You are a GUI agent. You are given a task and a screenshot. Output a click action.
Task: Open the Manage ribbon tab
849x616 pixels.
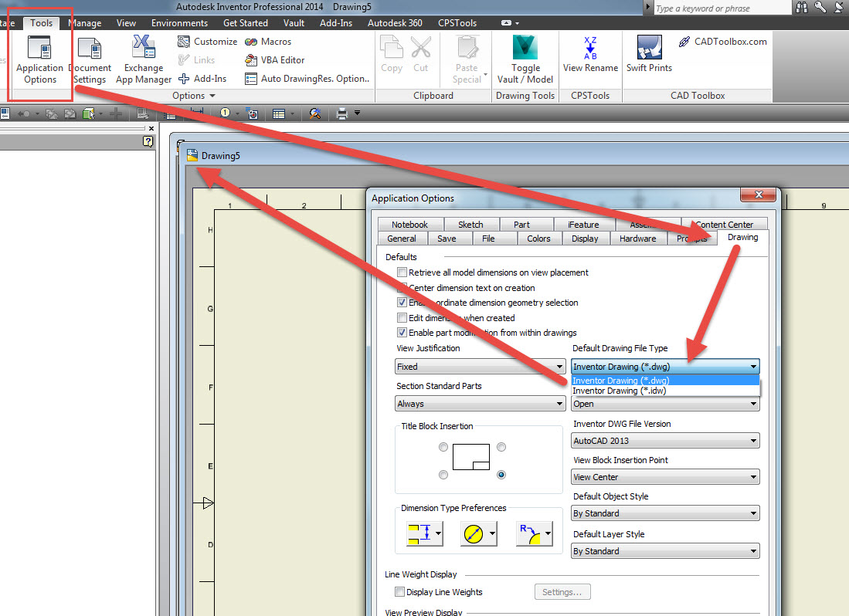tap(85, 22)
